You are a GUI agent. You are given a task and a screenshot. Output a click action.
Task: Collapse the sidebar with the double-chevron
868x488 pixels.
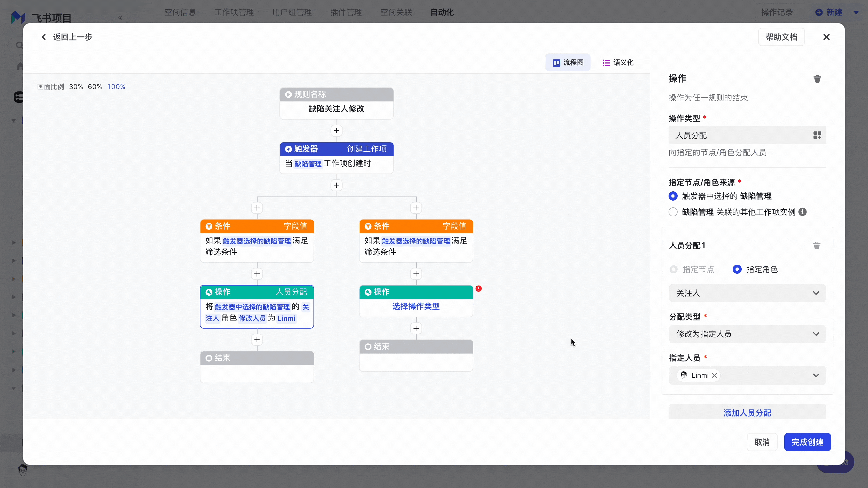pyautogui.click(x=120, y=18)
